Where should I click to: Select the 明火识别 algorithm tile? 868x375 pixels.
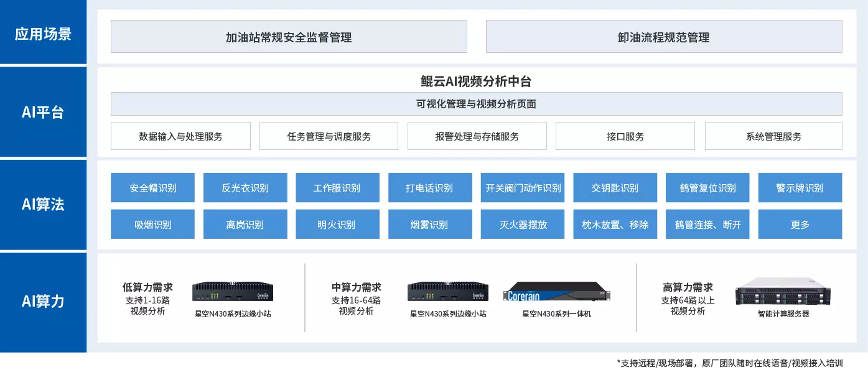tap(337, 225)
